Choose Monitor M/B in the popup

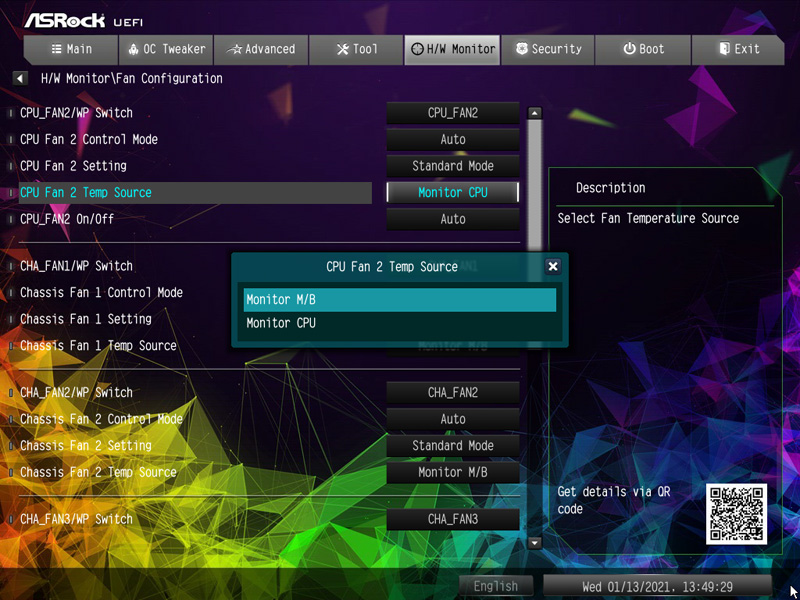(x=399, y=299)
